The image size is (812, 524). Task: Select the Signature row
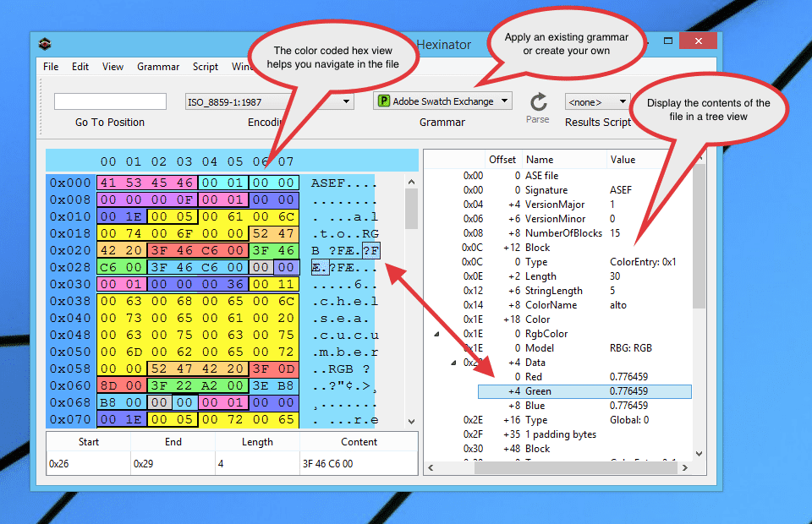tap(559, 190)
